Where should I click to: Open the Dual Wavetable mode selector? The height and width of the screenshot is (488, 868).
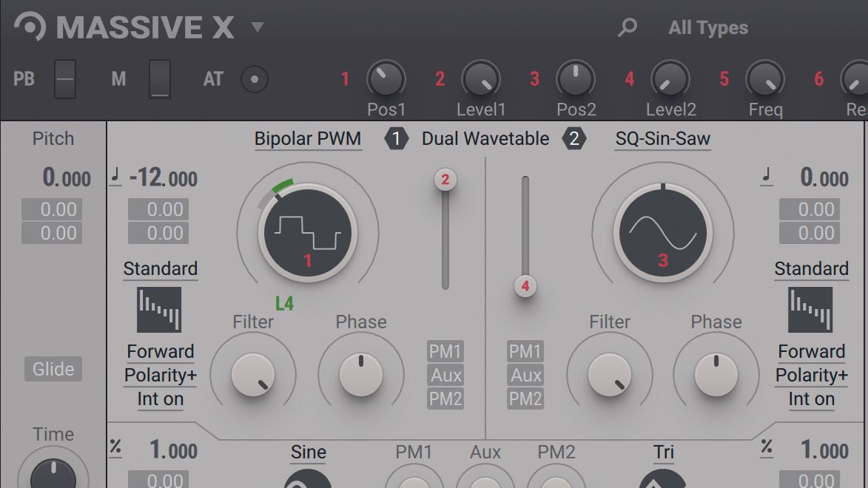tap(485, 138)
